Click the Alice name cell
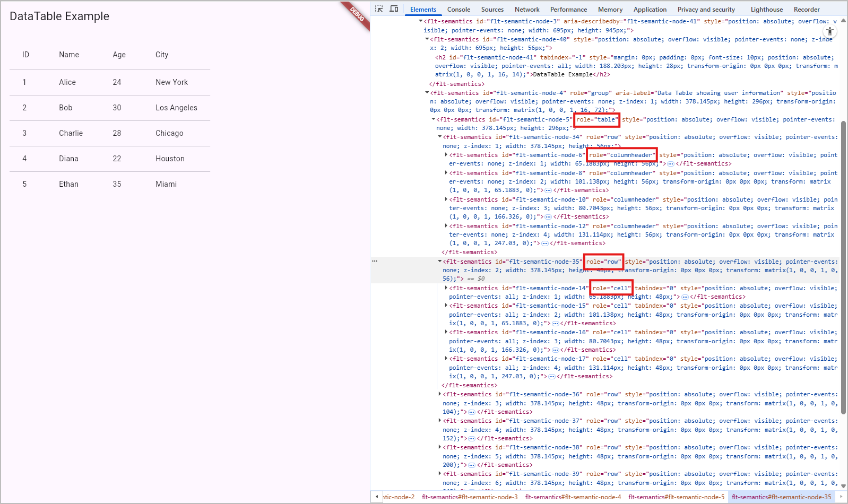 coord(67,82)
